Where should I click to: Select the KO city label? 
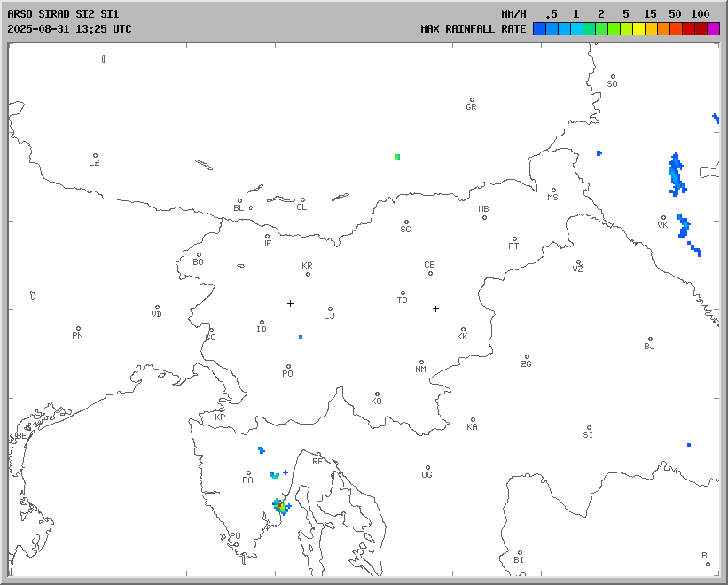point(377,402)
